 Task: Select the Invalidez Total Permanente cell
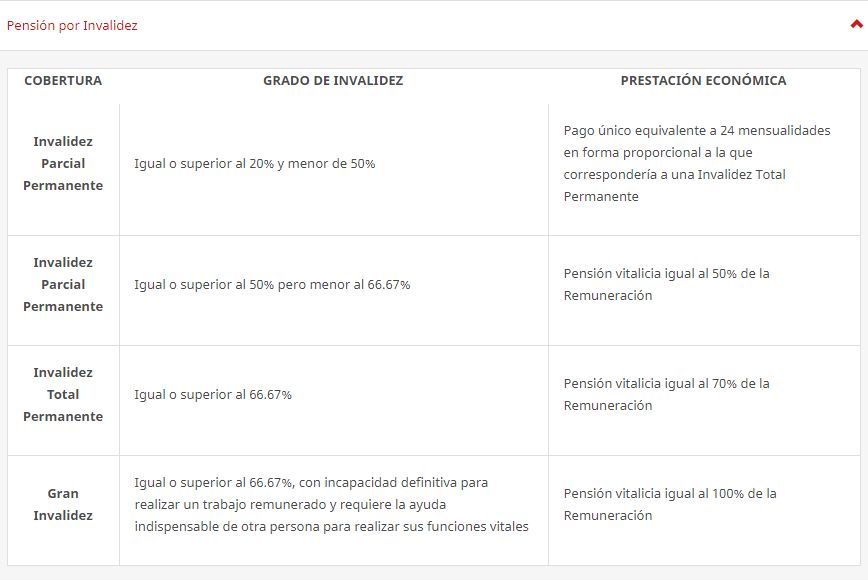63,395
